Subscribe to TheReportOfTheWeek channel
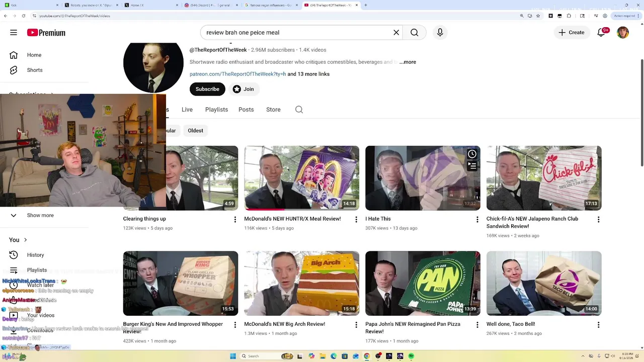 click(x=207, y=89)
